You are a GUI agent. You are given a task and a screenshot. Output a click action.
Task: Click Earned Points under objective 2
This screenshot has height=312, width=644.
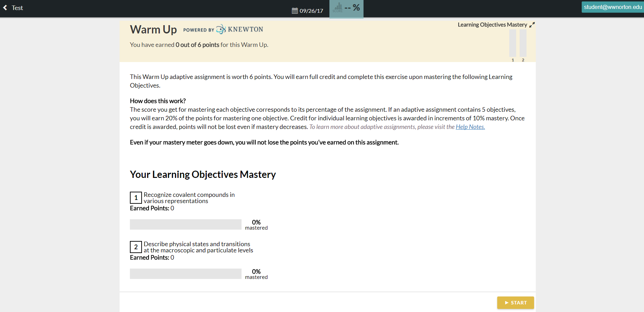152,258
